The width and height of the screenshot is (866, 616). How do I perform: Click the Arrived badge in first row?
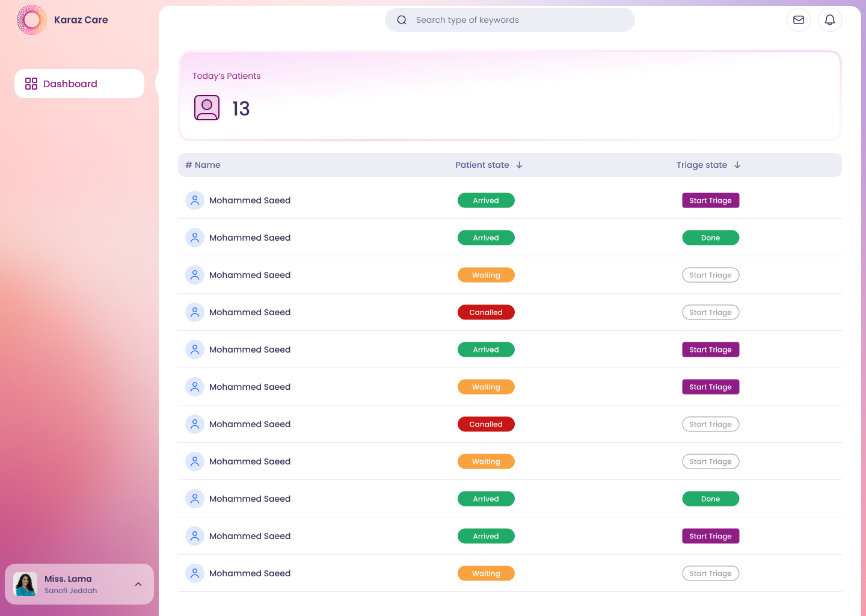(x=486, y=200)
